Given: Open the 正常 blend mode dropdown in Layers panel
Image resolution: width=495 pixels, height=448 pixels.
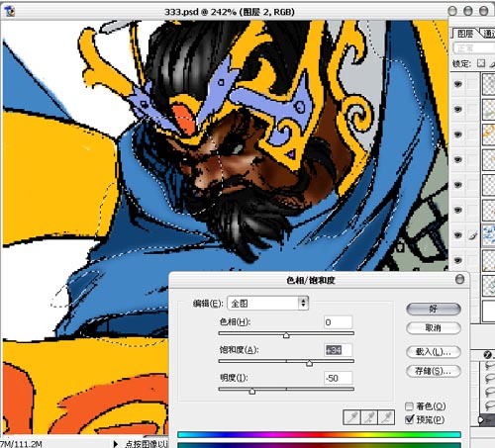Looking at the screenshot, I should coord(474,48).
